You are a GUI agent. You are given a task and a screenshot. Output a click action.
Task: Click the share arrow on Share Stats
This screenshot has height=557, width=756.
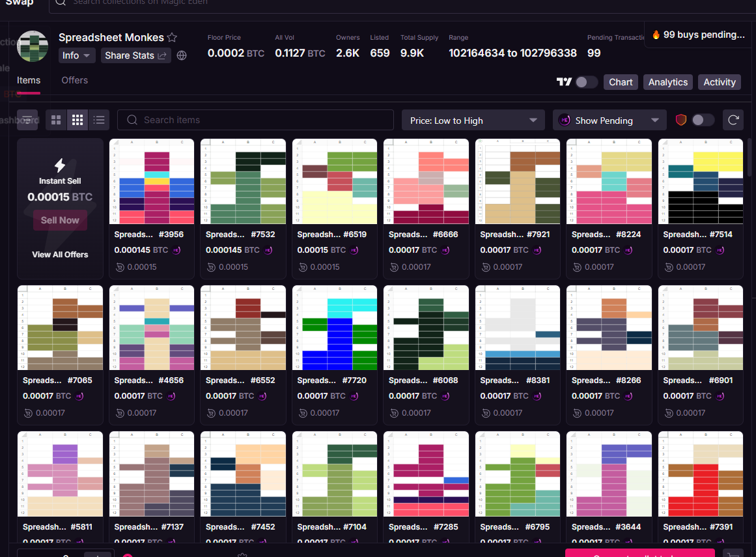(x=162, y=56)
